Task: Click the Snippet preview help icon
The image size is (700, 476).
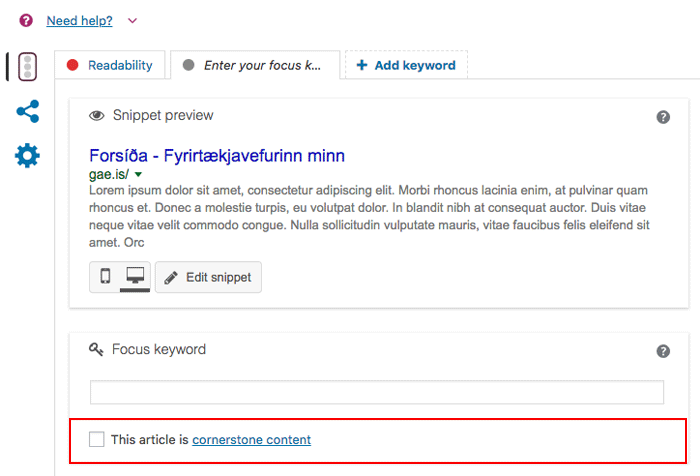Action: point(663,117)
